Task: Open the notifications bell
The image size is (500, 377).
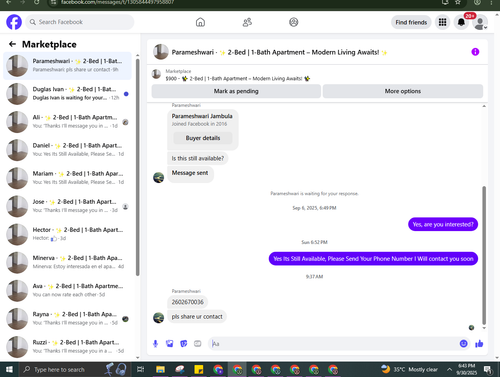Action: [461, 22]
